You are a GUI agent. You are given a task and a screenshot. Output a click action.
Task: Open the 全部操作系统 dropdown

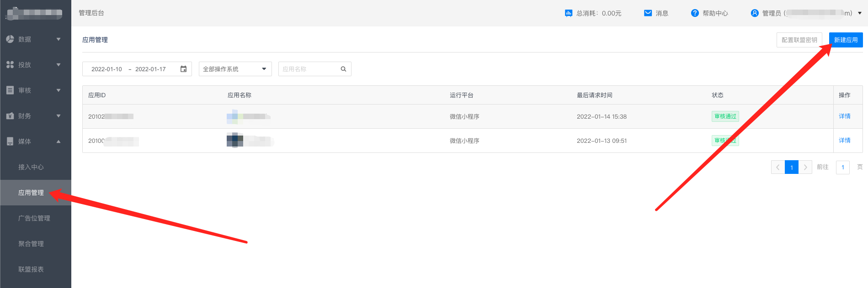point(235,69)
